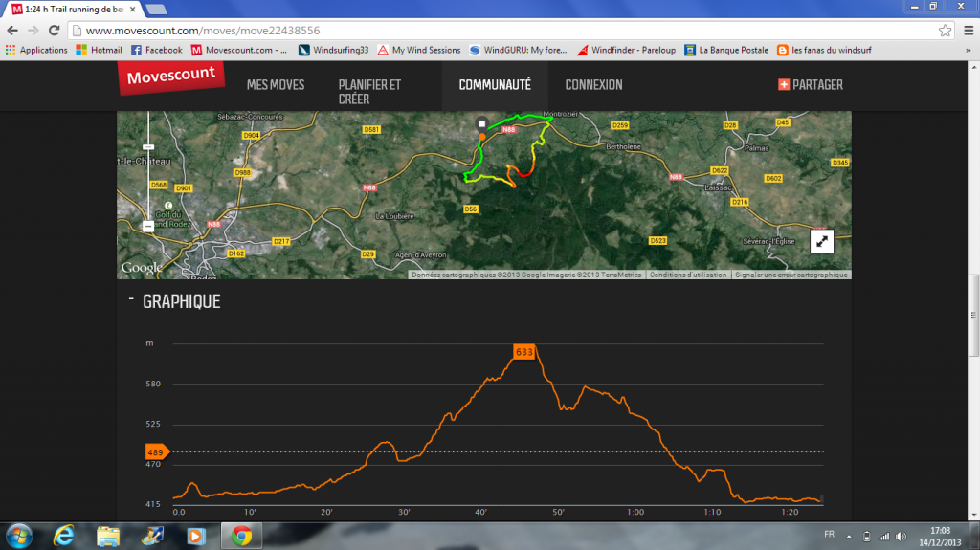980x550 pixels.
Task: Click the 633 peak altitude marker
Action: tap(523, 352)
